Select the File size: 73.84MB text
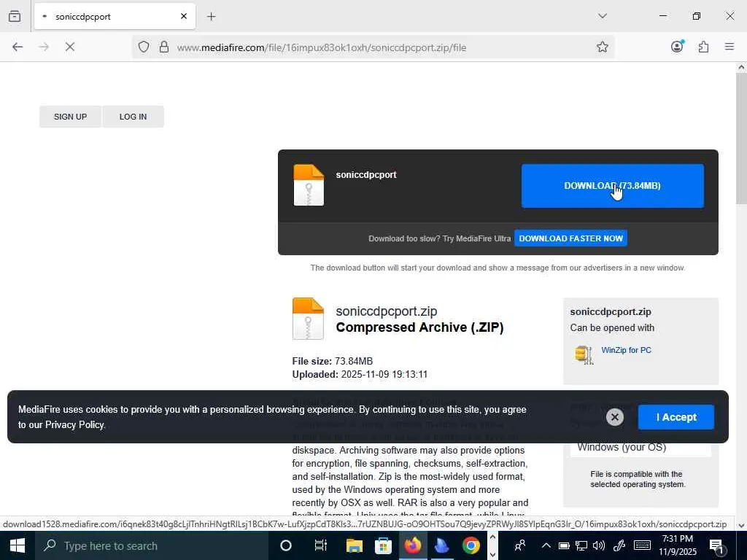The width and height of the screenshot is (747, 560). [333, 361]
